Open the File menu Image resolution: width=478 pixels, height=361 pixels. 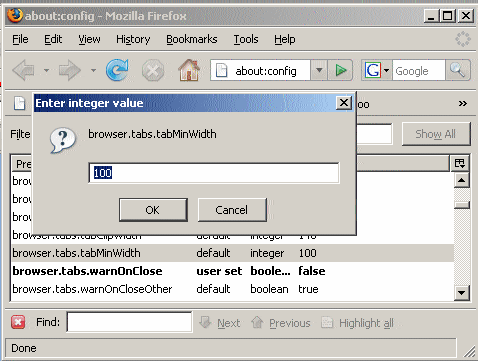tap(20, 39)
